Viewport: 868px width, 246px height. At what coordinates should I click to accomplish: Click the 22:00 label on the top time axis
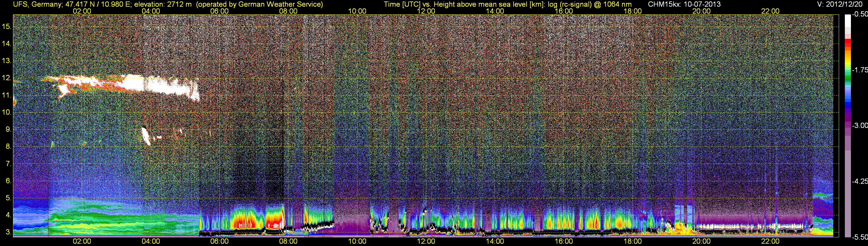click(770, 11)
